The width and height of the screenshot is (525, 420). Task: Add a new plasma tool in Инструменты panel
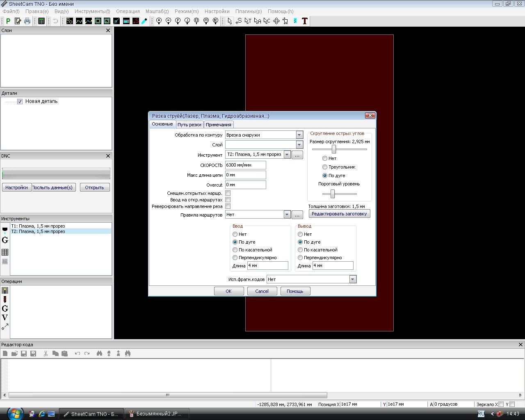point(5,231)
